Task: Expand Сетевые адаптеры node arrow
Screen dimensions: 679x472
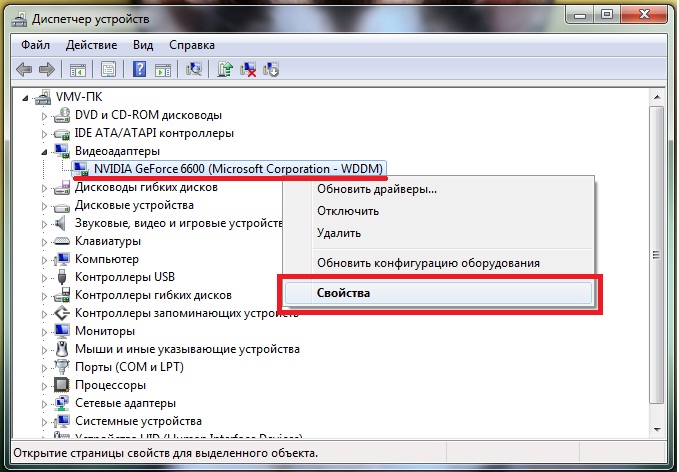Action: (44, 404)
